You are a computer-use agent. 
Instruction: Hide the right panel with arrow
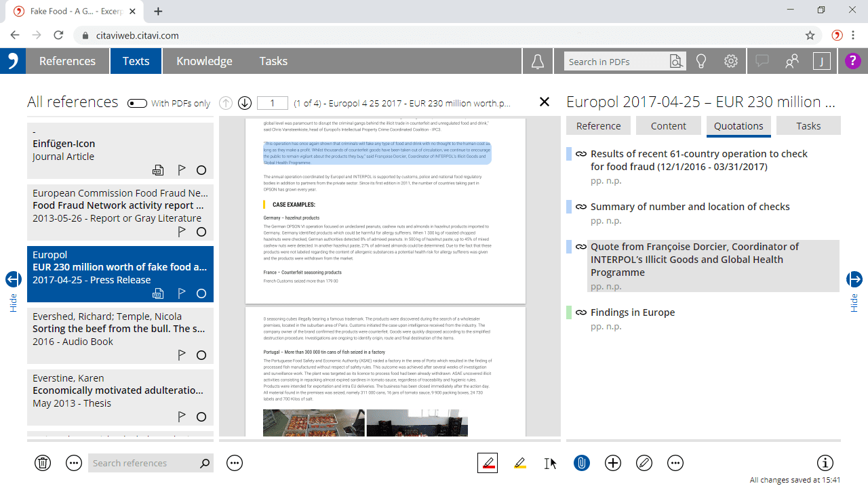(x=854, y=279)
